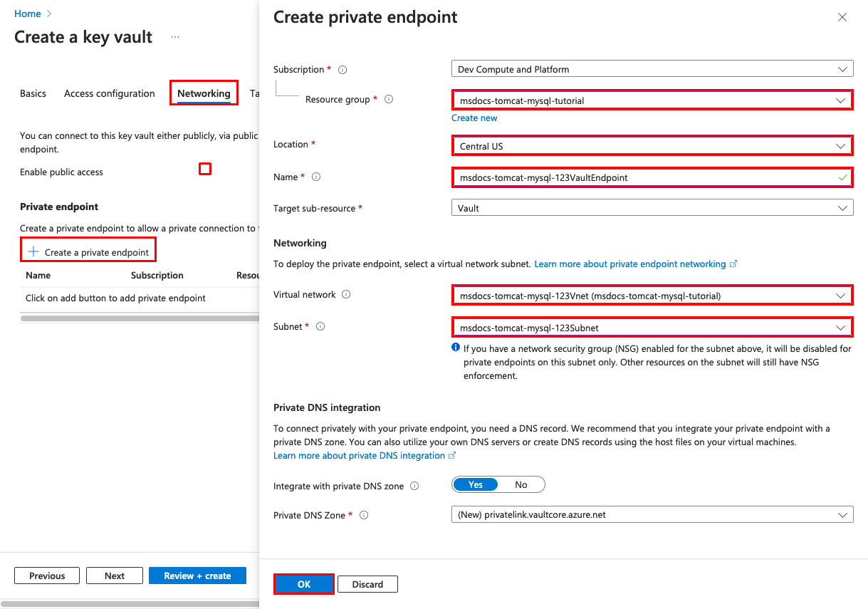Click the Subnet info icon
Viewport: 868px width, 609px height.
(x=320, y=326)
